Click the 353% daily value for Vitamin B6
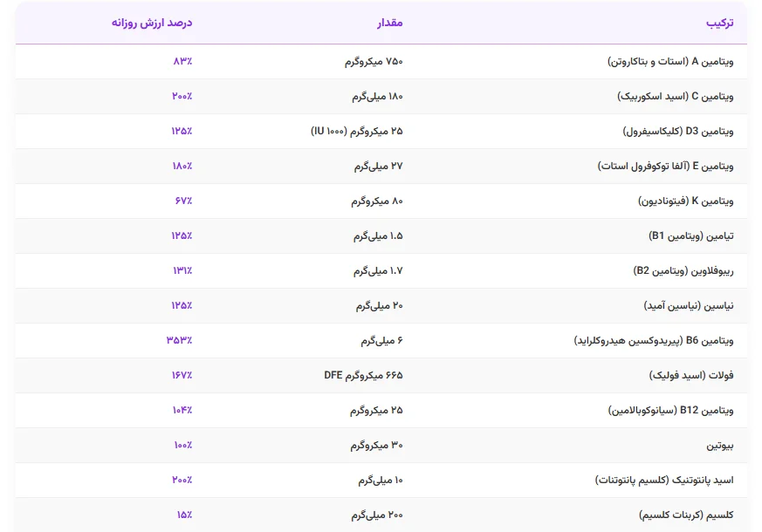 tap(179, 341)
